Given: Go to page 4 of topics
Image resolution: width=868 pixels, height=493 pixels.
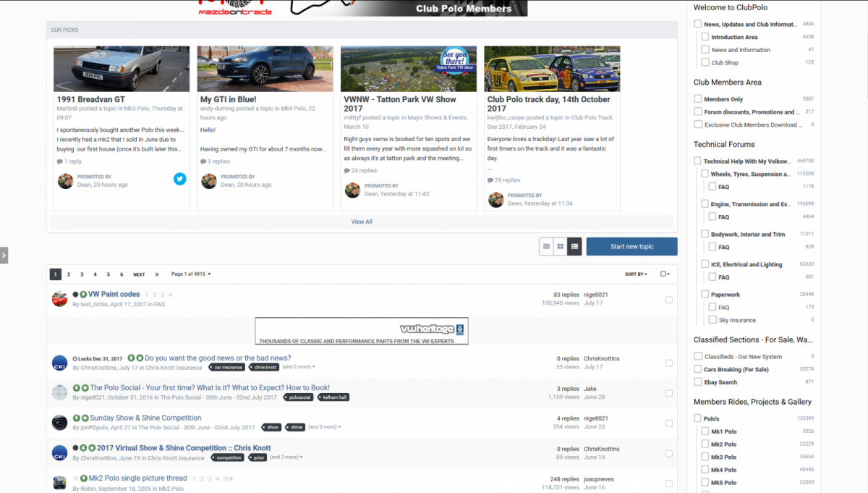Looking at the screenshot, I should tap(95, 274).
